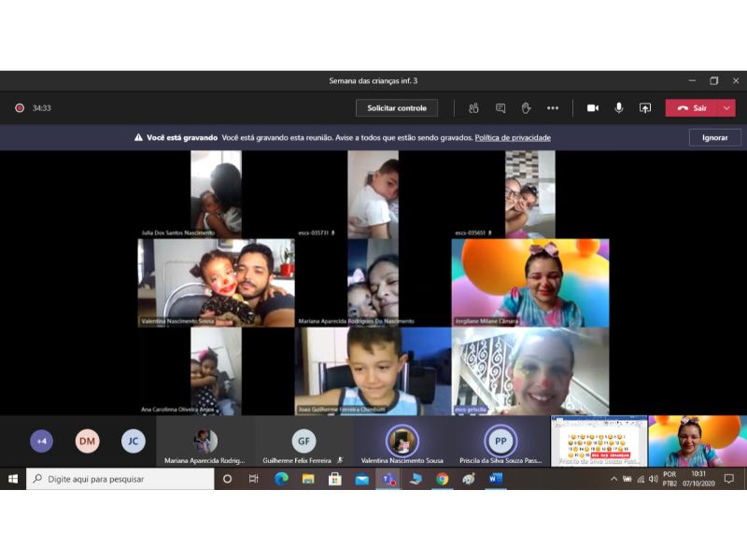Open the meeting chat icon
This screenshot has width=747, height=560.
(500, 108)
